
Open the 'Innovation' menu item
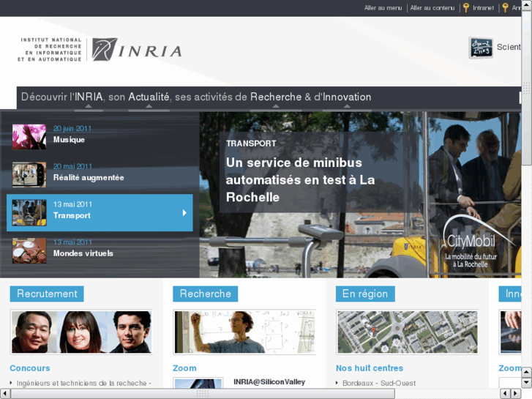tap(347, 97)
